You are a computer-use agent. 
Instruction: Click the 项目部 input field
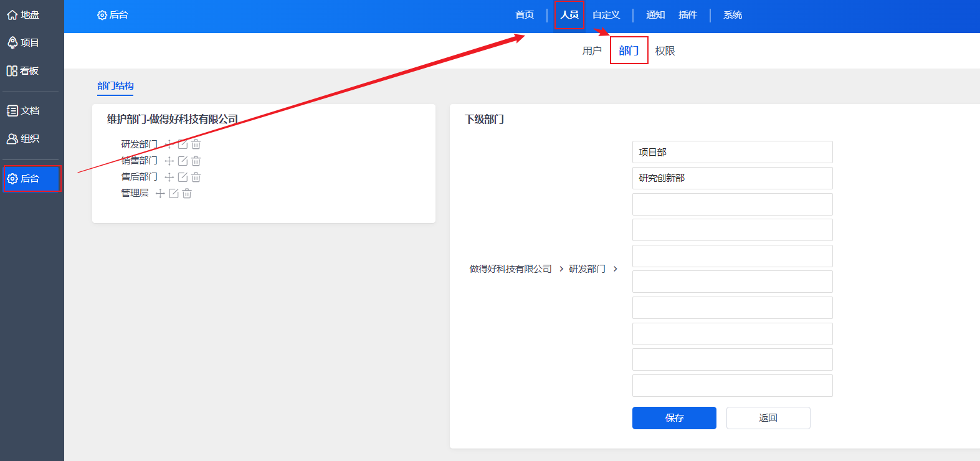[733, 152]
